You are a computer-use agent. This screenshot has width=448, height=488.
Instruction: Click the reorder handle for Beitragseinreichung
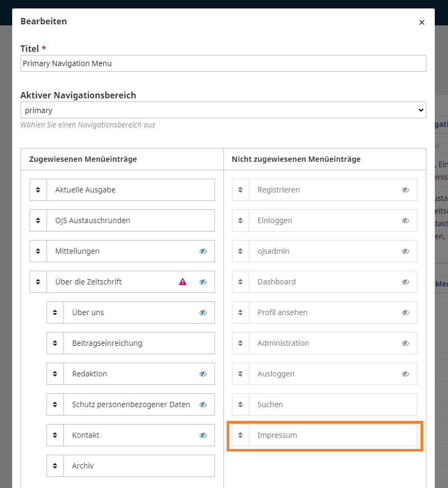[55, 343]
